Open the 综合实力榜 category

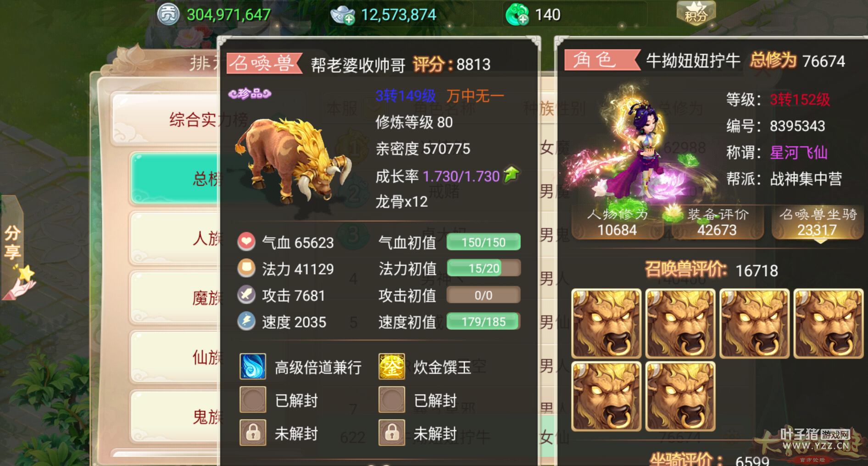[166, 119]
